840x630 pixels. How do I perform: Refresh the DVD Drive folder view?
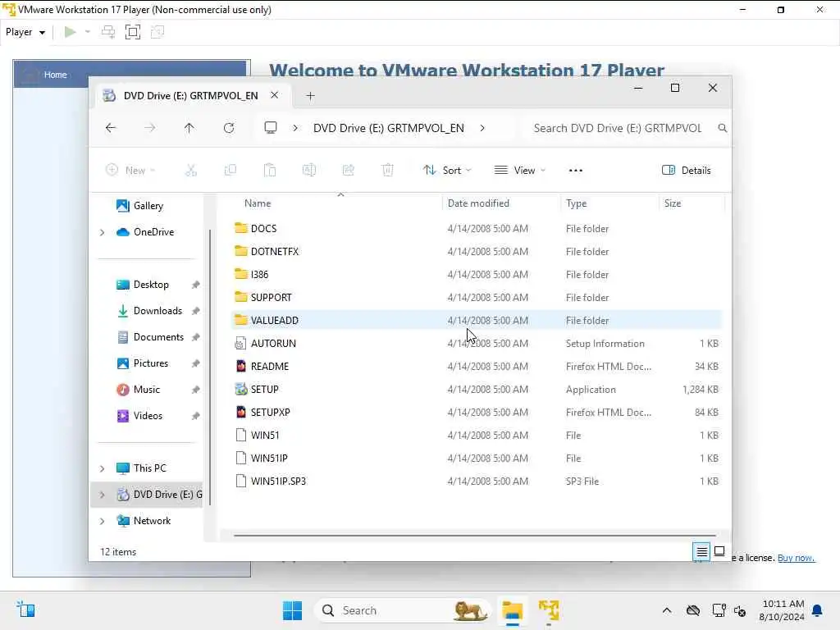click(229, 128)
